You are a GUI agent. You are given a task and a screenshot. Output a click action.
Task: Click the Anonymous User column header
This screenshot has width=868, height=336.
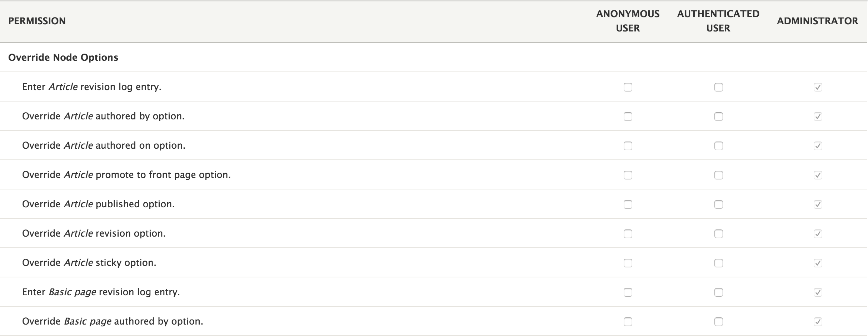pyautogui.click(x=628, y=21)
